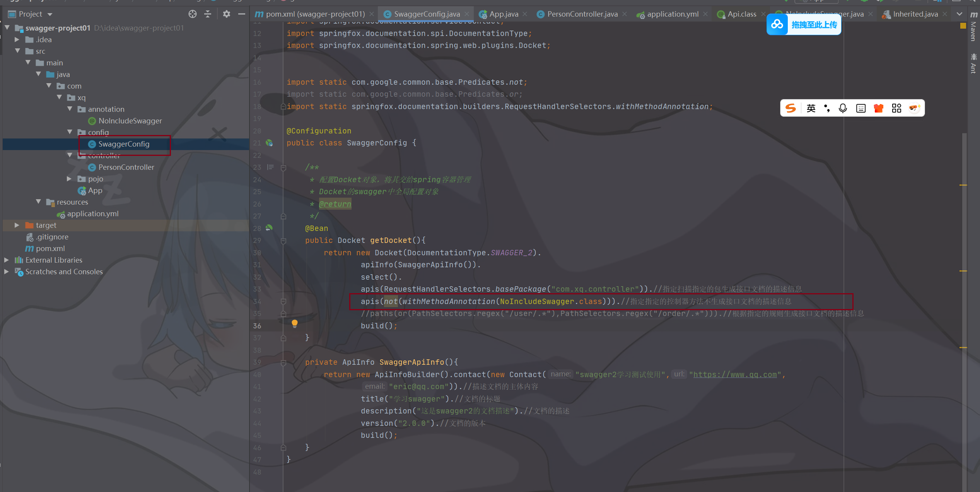The image size is (980, 492).
Task: Click the https://www.qq.com link in code
Action: [735, 374]
